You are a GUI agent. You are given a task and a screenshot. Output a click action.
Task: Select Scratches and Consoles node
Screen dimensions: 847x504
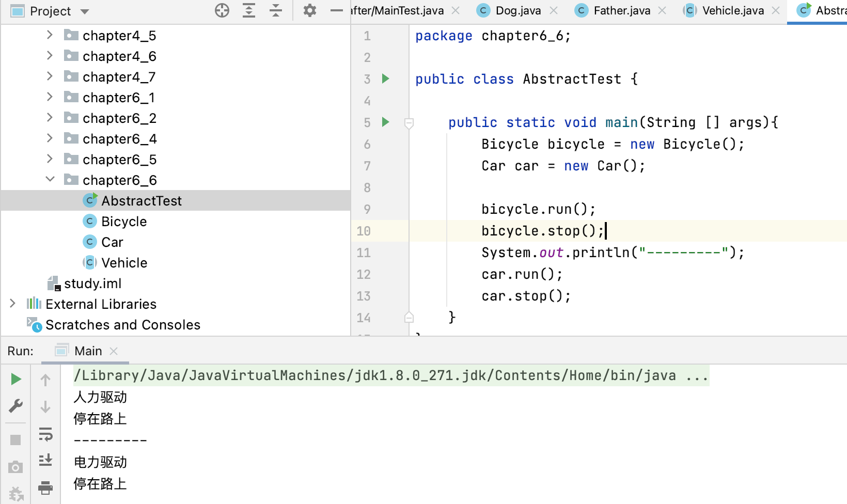[123, 325]
